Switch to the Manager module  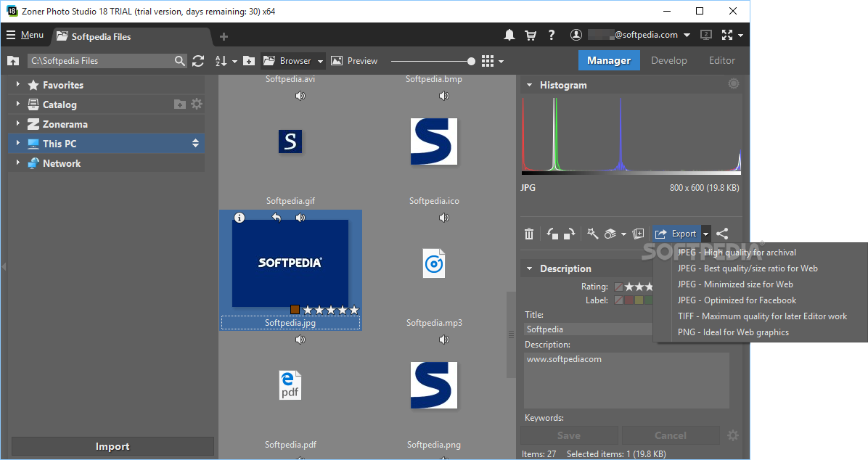pyautogui.click(x=609, y=60)
